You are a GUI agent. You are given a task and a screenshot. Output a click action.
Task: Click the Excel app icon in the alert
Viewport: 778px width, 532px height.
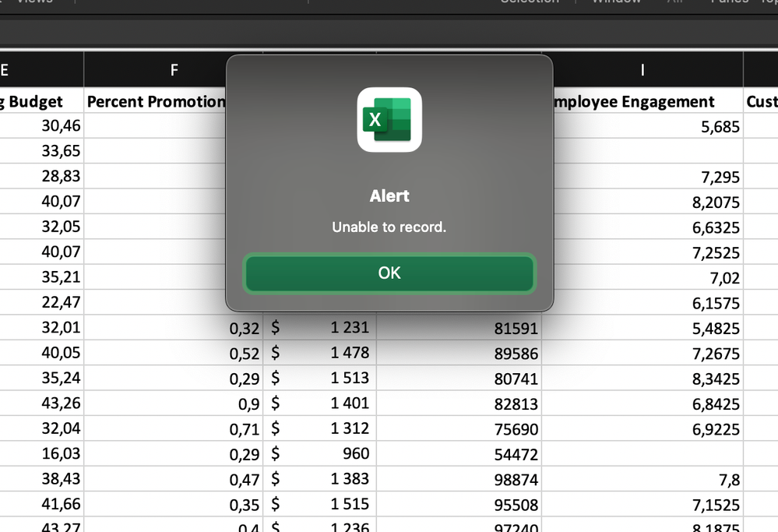pos(389,120)
